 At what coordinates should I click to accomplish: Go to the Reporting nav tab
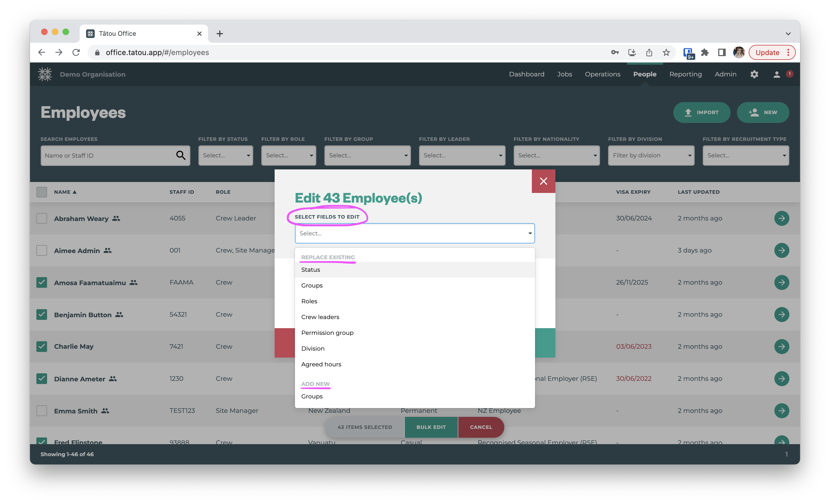685,74
